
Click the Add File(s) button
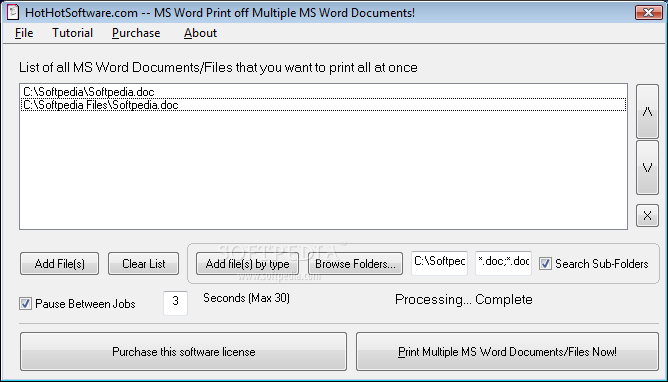click(x=60, y=264)
